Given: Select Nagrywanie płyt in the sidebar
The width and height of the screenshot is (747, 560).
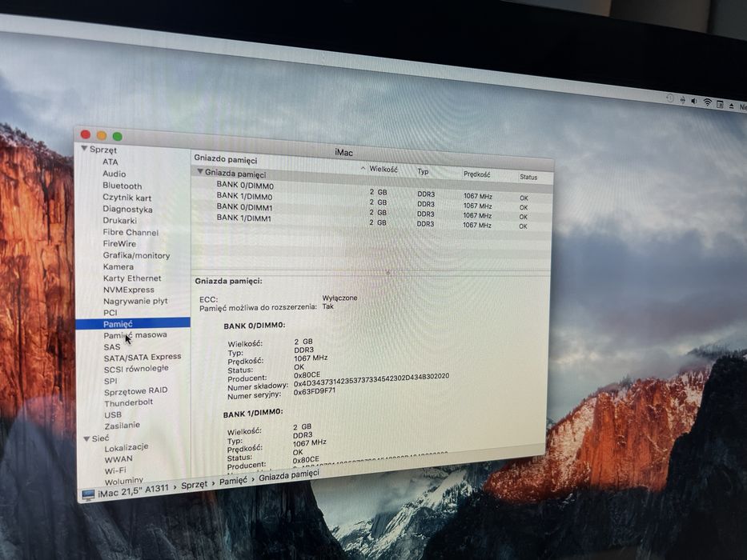Looking at the screenshot, I should coord(135,301).
